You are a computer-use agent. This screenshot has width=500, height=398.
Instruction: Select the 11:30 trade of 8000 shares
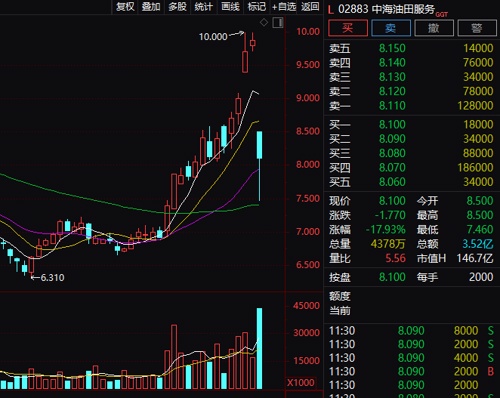pyautogui.click(x=411, y=331)
